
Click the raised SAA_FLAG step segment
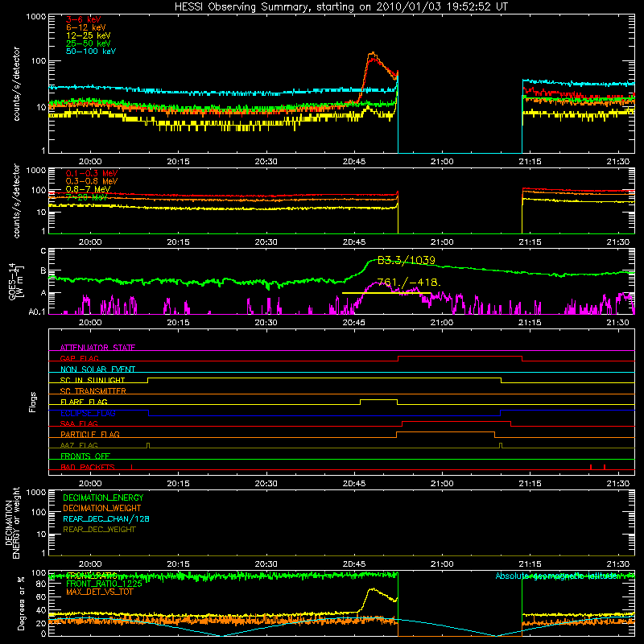(456, 421)
